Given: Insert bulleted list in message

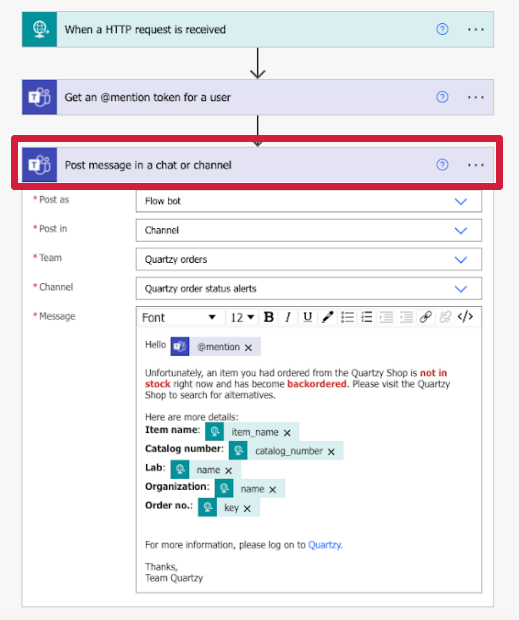Looking at the screenshot, I should 347,317.
